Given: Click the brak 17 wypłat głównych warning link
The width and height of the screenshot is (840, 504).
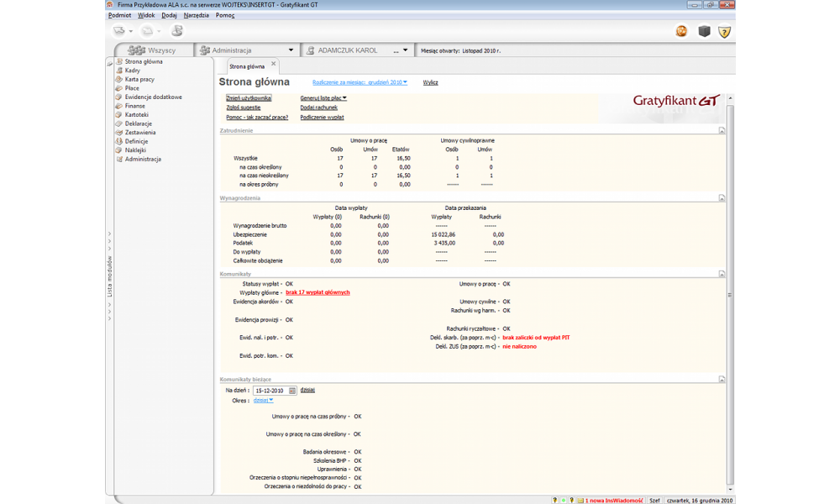Looking at the screenshot, I should click(318, 292).
